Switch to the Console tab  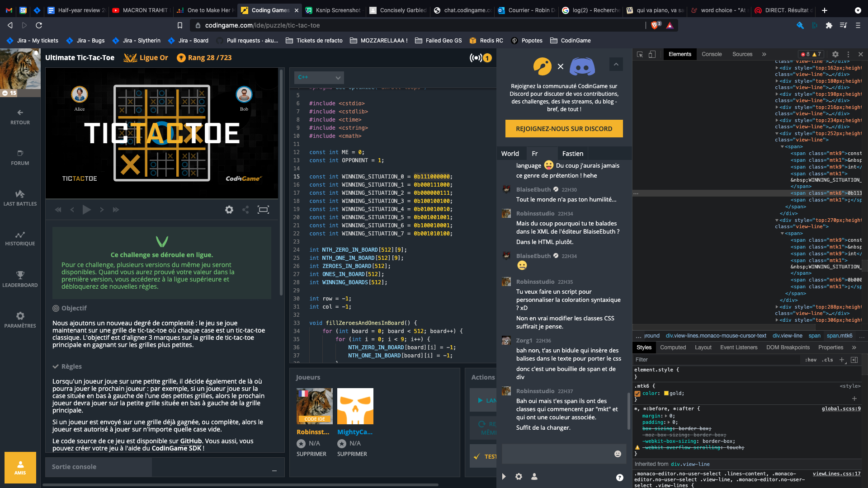(711, 54)
